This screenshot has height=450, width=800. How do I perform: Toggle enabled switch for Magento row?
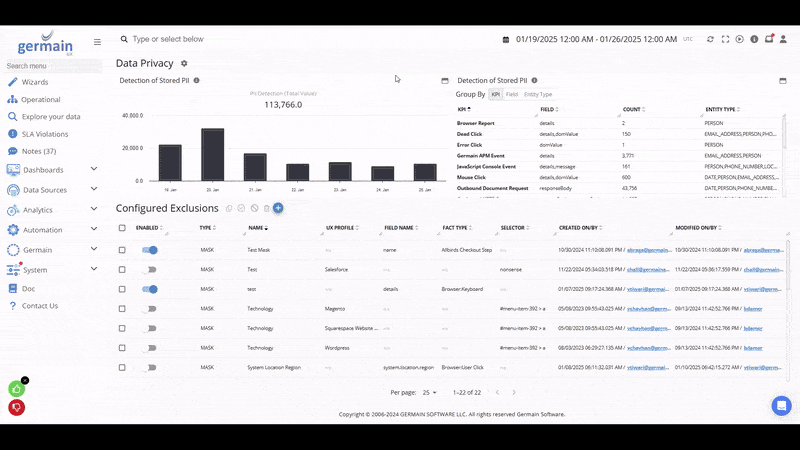coord(149,309)
